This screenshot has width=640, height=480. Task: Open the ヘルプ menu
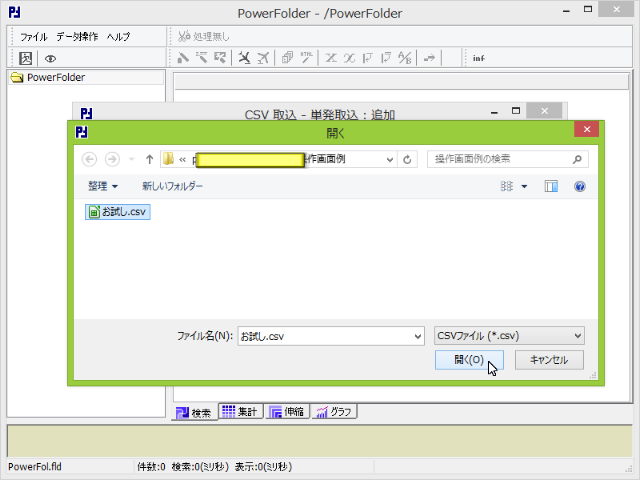click(x=118, y=37)
